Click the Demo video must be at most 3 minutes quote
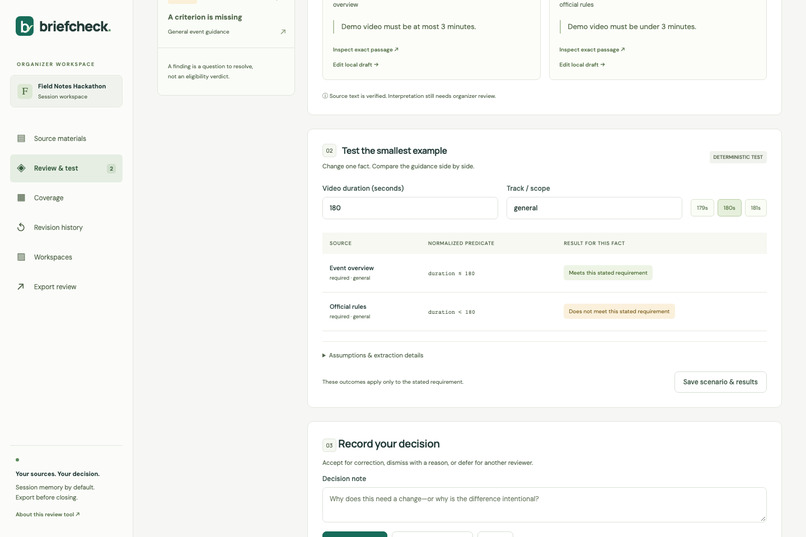The height and width of the screenshot is (537, 806). point(409,27)
